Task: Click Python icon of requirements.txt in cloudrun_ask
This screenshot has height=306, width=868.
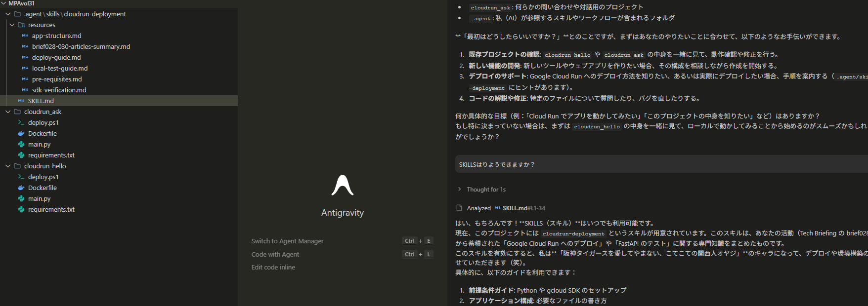Action: (21, 155)
